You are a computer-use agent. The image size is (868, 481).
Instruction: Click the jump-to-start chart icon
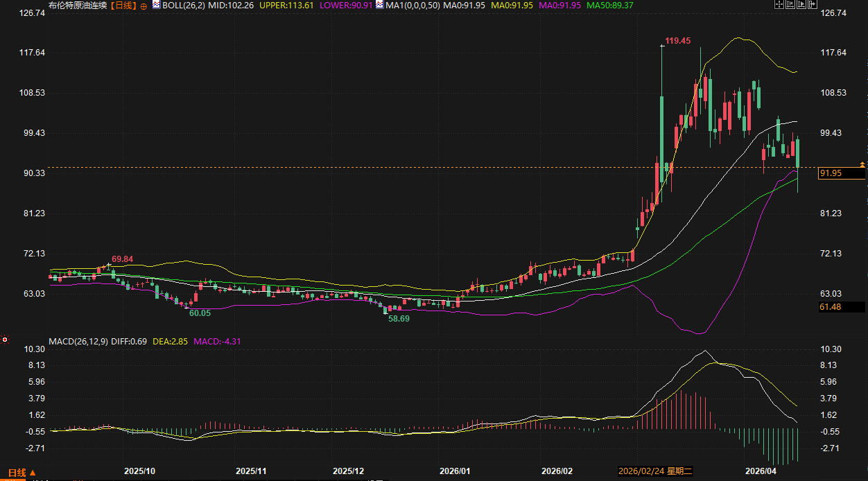[790, 5]
